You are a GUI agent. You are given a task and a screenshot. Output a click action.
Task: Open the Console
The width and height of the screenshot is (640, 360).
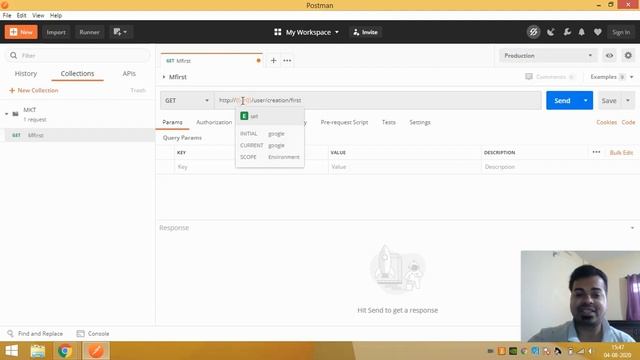tap(93, 333)
